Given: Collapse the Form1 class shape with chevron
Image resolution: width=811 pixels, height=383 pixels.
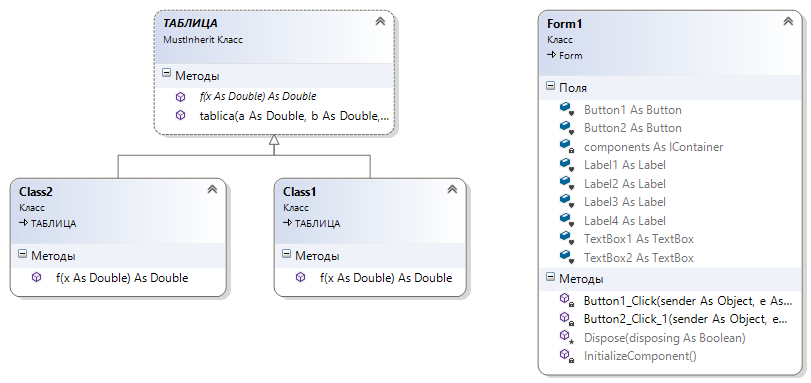Looking at the screenshot, I should click(788, 21).
